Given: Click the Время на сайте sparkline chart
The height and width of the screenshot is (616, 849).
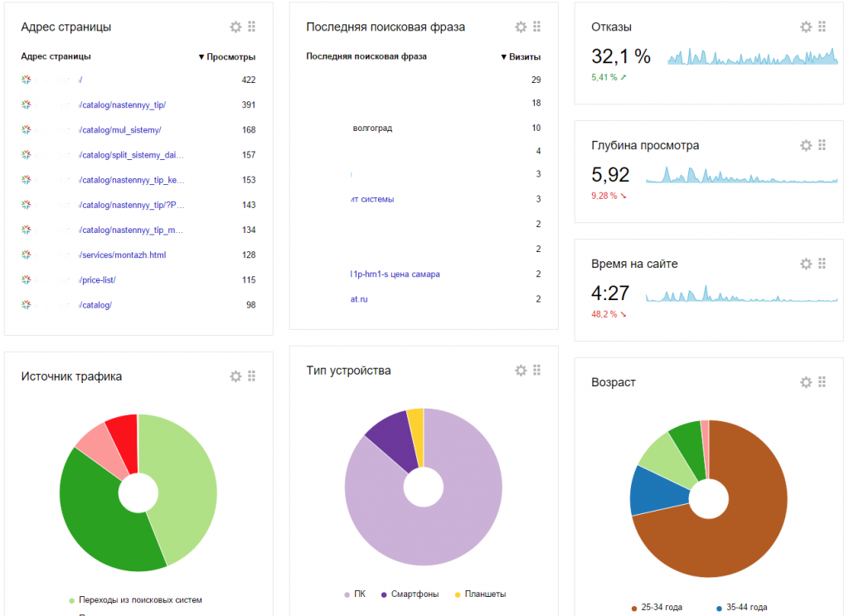Looking at the screenshot, I should coord(741,293).
